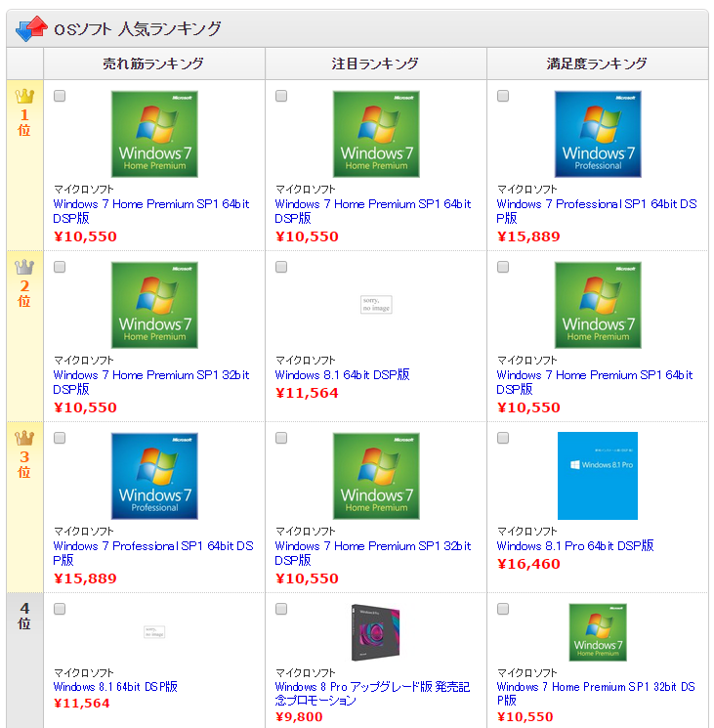The image size is (714, 728).
Task: Check the box for Windows 8 Pro upgrade in rank 4
Action: 281,609
